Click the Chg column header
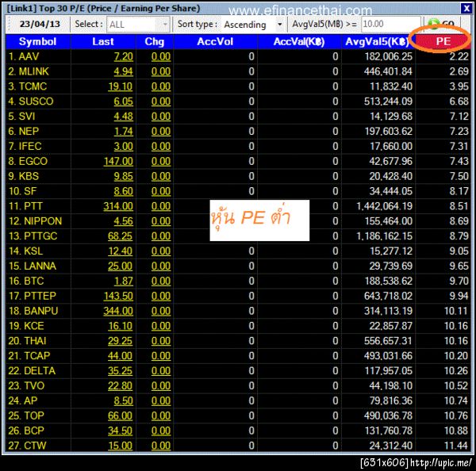Viewport: 476px width, 471px height. coord(155,41)
